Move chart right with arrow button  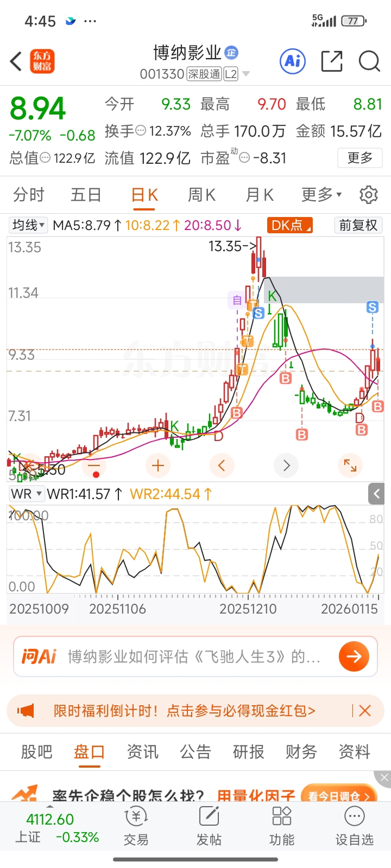pos(286,465)
